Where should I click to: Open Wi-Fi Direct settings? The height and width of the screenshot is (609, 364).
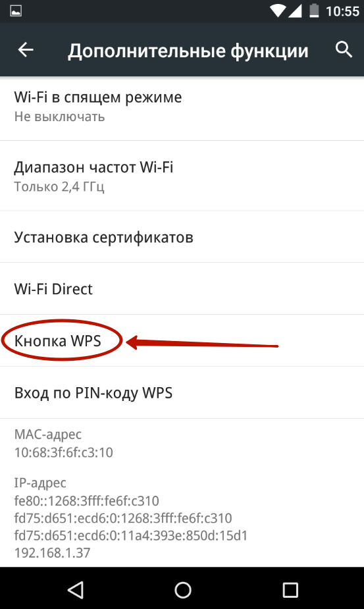[x=182, y=288]
